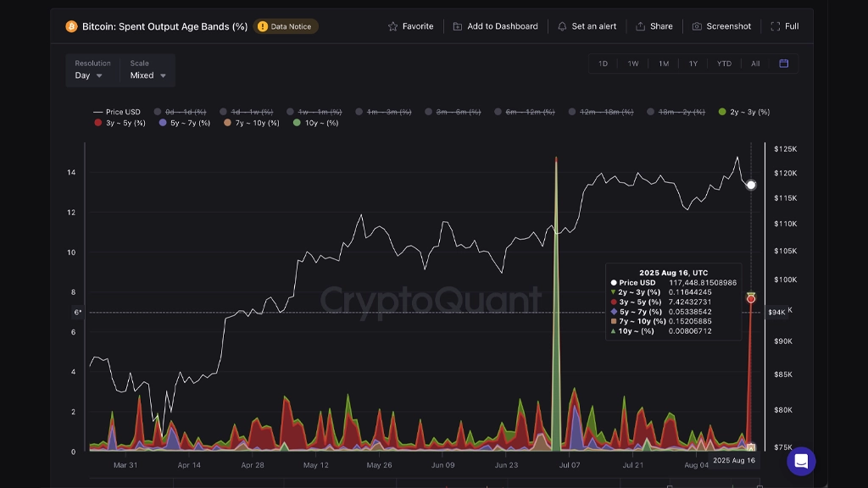Enable the 6m ~ 12m (%) series
The height and width of the screenshot is (488, 868).
tap(524, 112)
